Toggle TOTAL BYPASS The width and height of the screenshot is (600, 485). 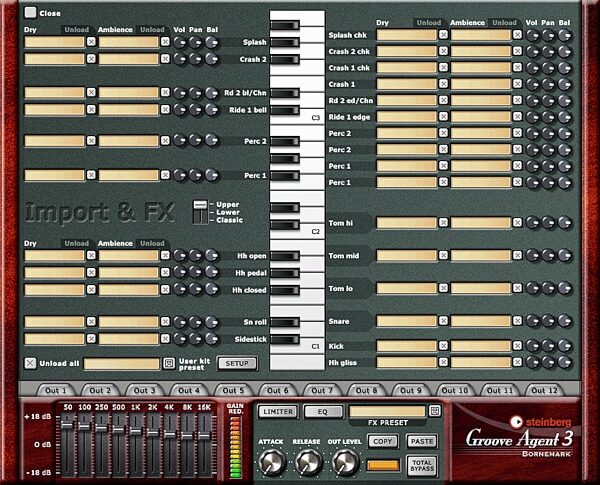click(x=422, y=466)
